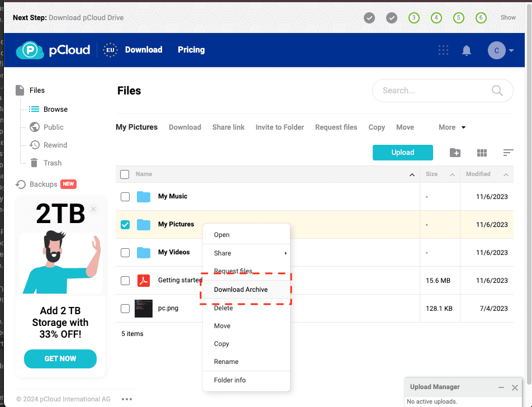The width and height of the screenshot is (532, 407).
Task: Click the GET NOW promo button
Action: 60,359
